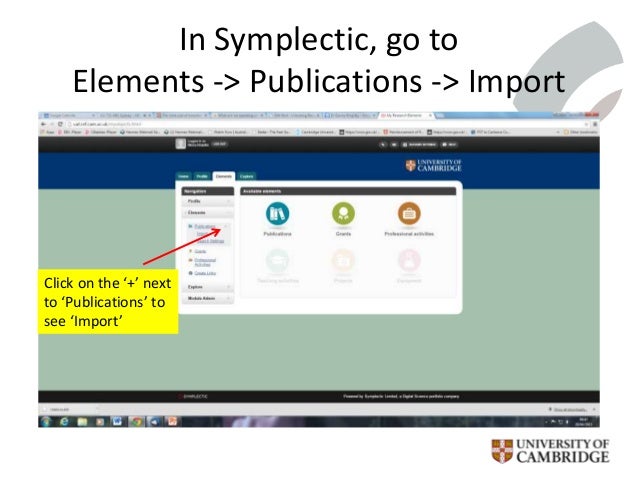
Task: Open the Publications link in the Navigation panel
Action: coord(205,226)
